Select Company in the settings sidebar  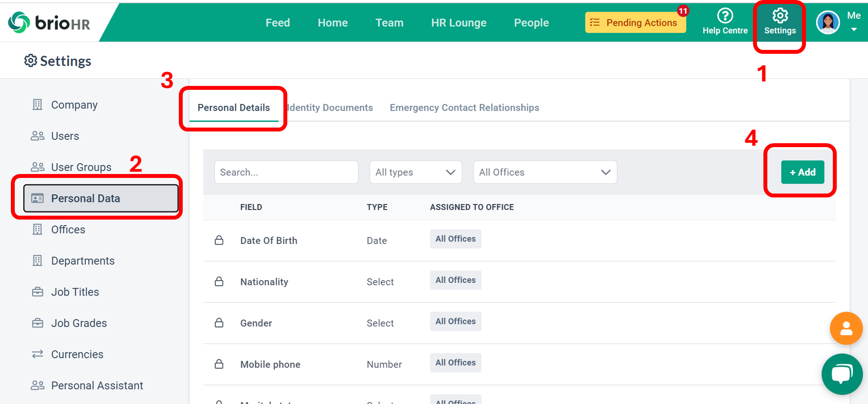(x=74, y=105)
